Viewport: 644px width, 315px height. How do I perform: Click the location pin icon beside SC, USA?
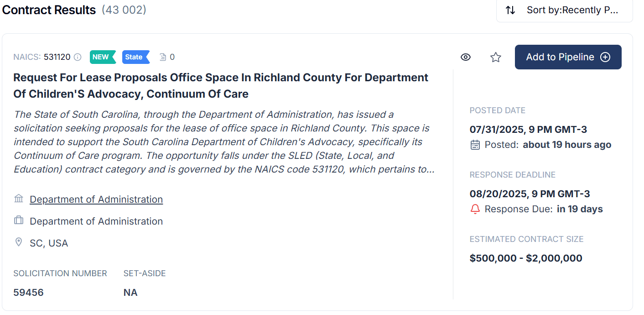click(x=19, y=242)
